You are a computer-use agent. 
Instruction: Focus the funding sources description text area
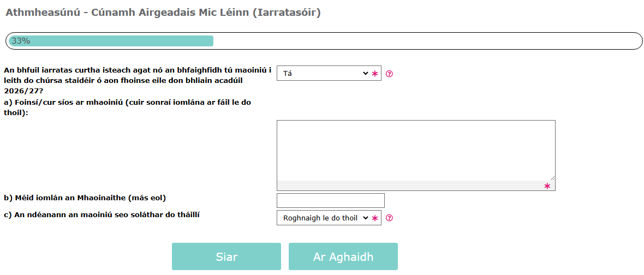pos(415,150)
